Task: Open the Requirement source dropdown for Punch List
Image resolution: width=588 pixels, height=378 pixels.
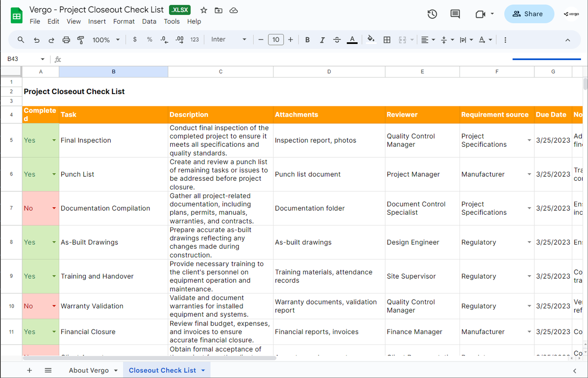Action: [529, 174]
